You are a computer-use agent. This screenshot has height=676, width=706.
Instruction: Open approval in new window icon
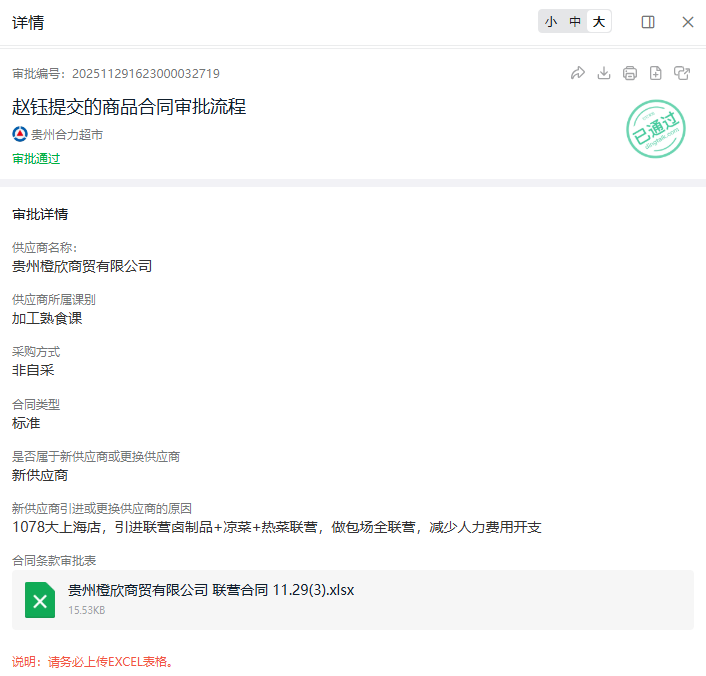coord(682,73)
